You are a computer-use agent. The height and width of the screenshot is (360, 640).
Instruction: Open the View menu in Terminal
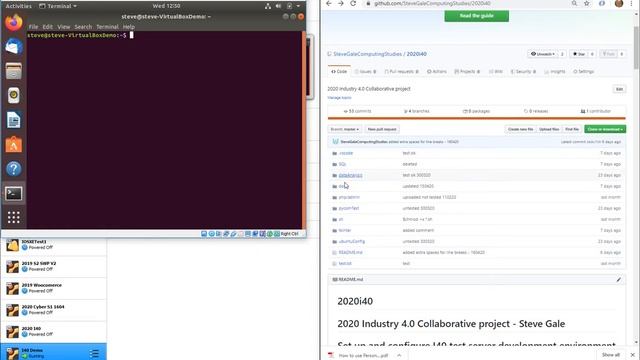pyautogui.click(x=63, y=27)
